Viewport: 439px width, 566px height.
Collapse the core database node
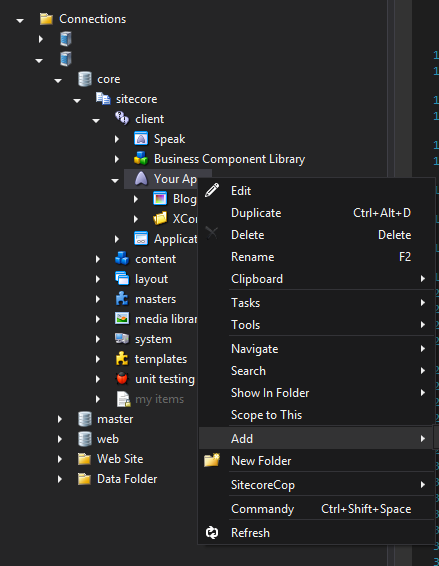pos(58,80)
